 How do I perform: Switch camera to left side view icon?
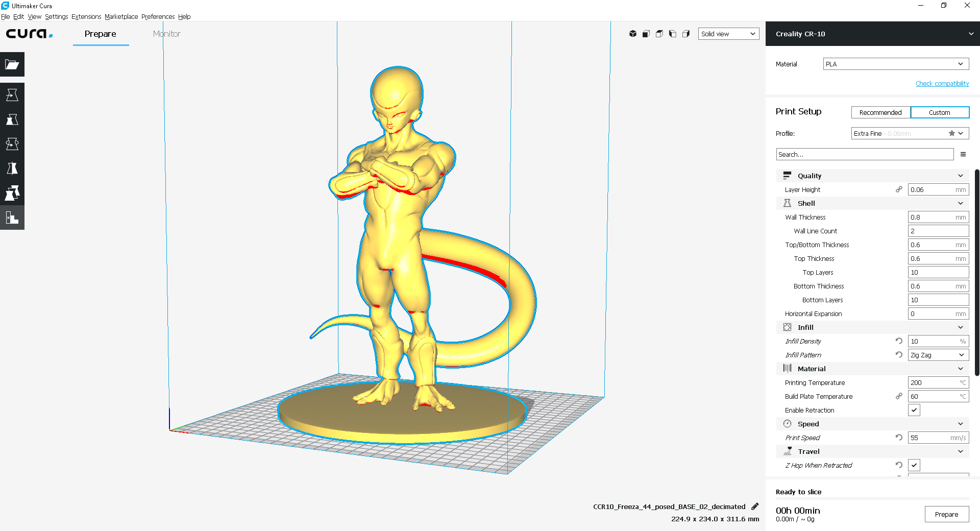click(673, 34)
